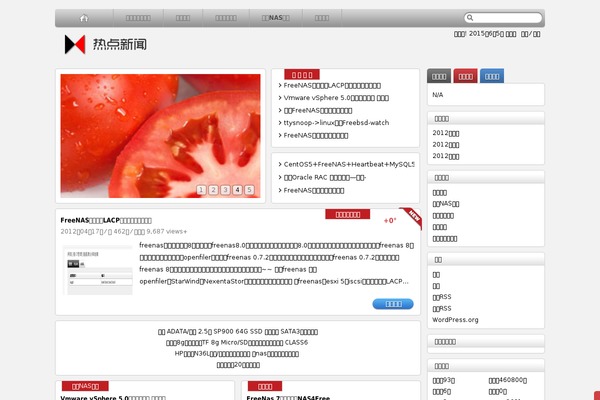
Task: Open the WordPress.org link
Action: 455,320
